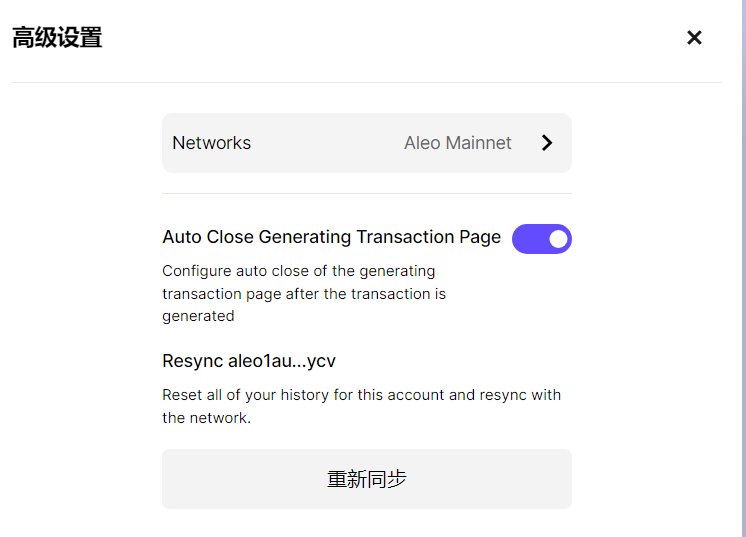Image resolution: width=746 pixels, height=537 pixels.
Task: Disable Auto Close Generating Transaction Page switch
Action: tap(541, 239)
